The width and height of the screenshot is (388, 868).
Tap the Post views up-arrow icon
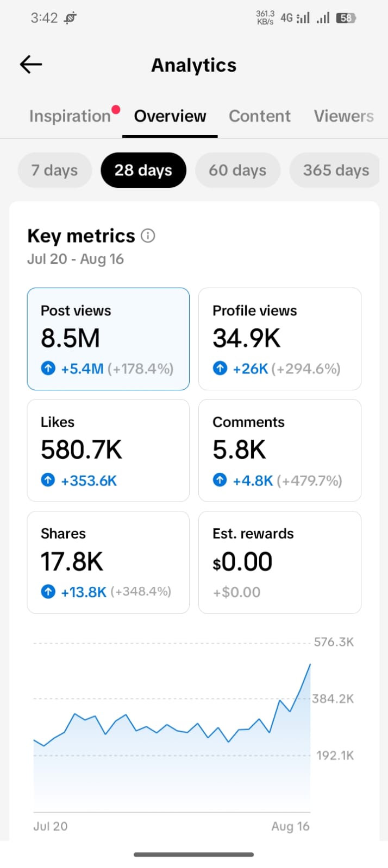coord(48,369)
